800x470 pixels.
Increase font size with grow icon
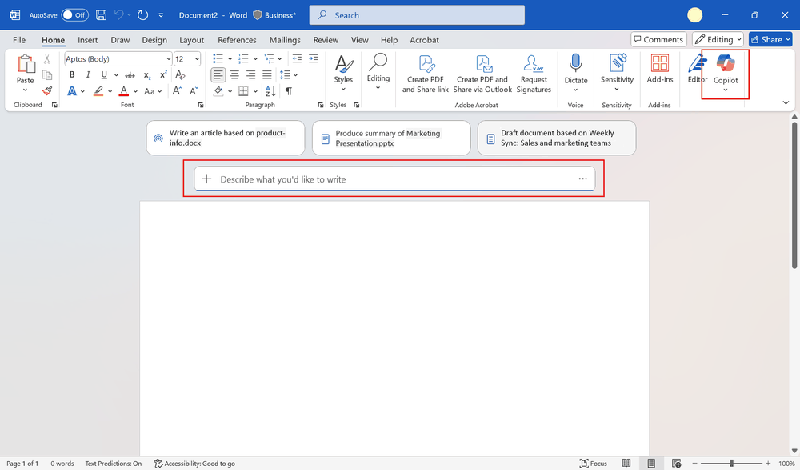pos(177,91)
